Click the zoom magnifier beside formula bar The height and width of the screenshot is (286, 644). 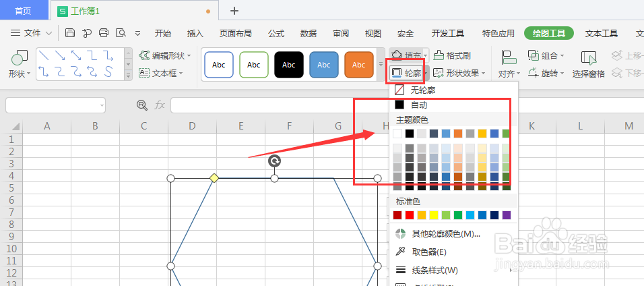click(x=142, y=105)
